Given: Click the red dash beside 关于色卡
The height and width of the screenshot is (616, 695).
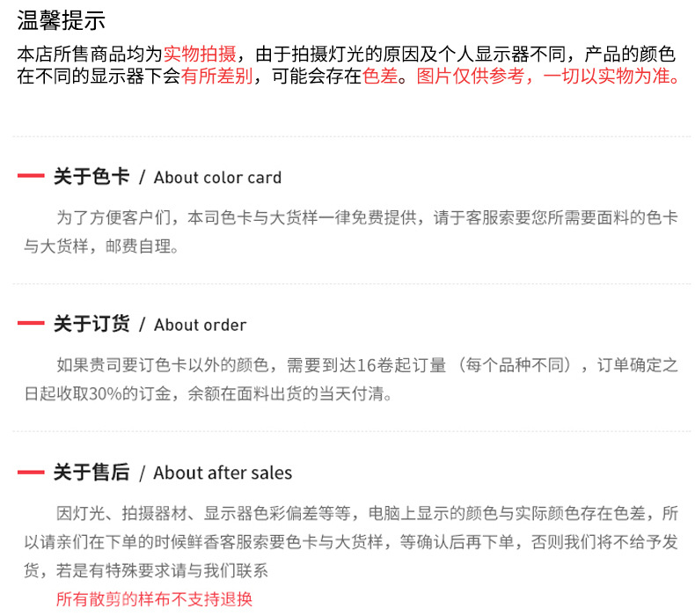Looking at the screenshot, I should [x=31, y=177].
